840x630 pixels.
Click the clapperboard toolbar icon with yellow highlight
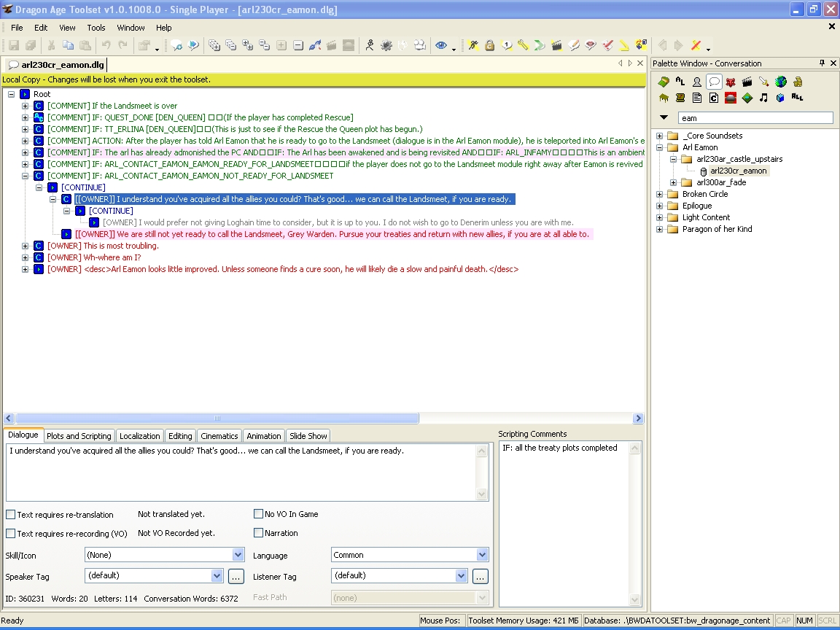(556, 45)
